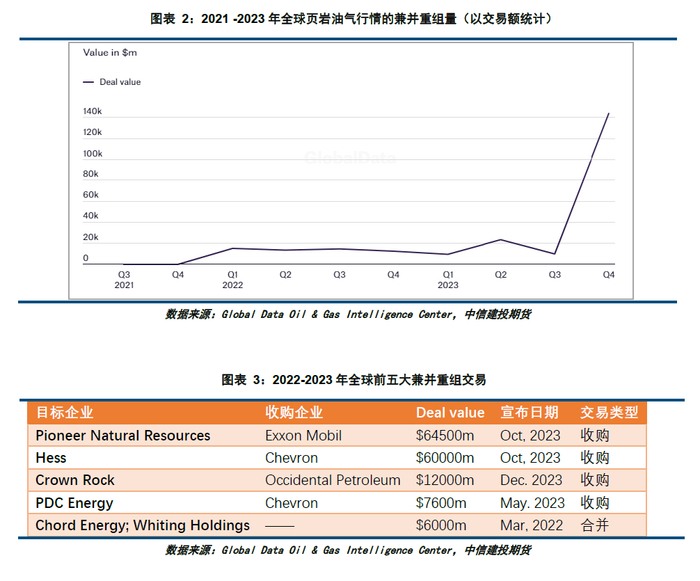
Task: Click the 140k y-axis label
Action: 92,111
